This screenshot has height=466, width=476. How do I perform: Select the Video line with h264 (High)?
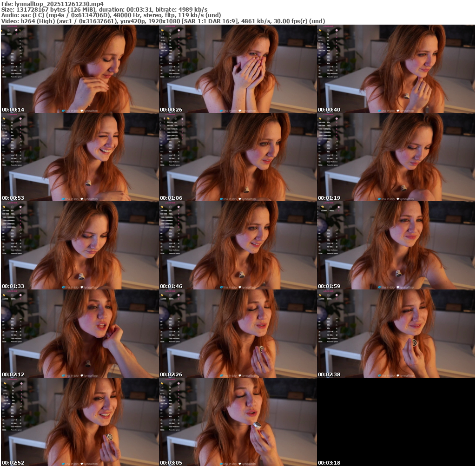tap(163, 21)
